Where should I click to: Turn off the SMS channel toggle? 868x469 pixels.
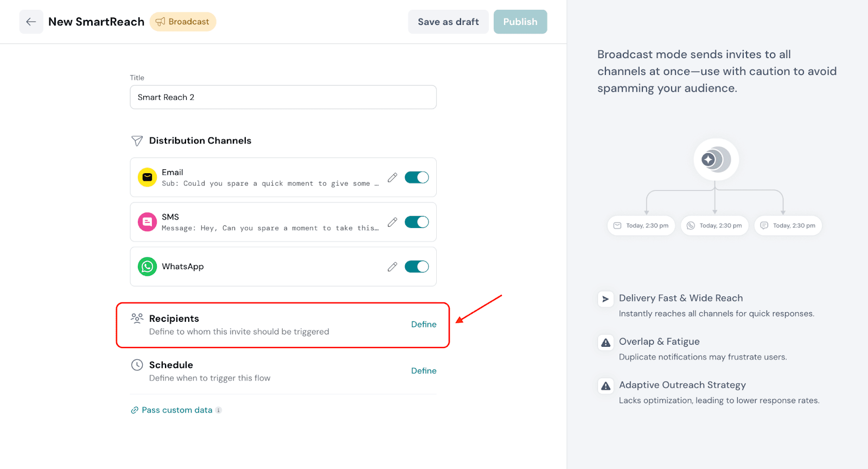pos(417,222)
